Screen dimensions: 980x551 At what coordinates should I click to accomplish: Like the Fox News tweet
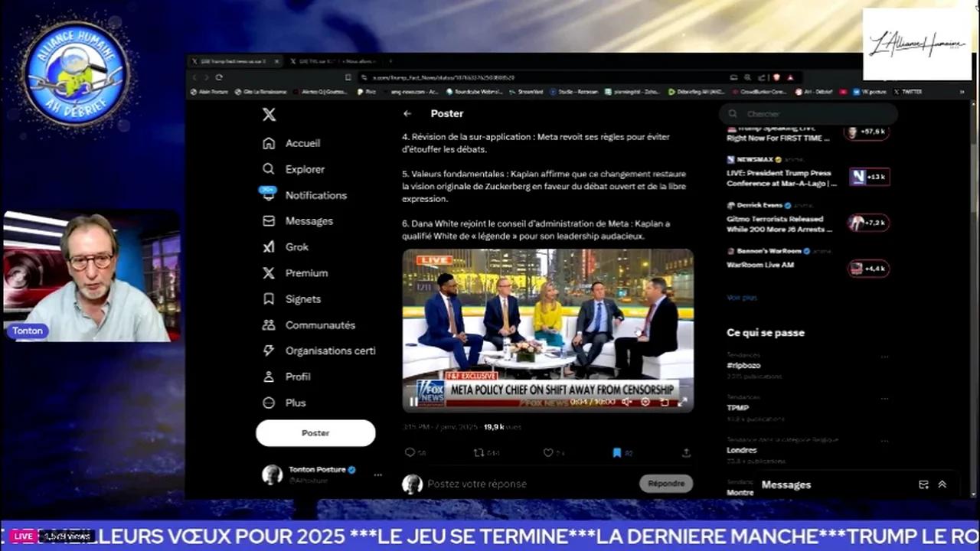pyautogui.click(x=548, y=452)
